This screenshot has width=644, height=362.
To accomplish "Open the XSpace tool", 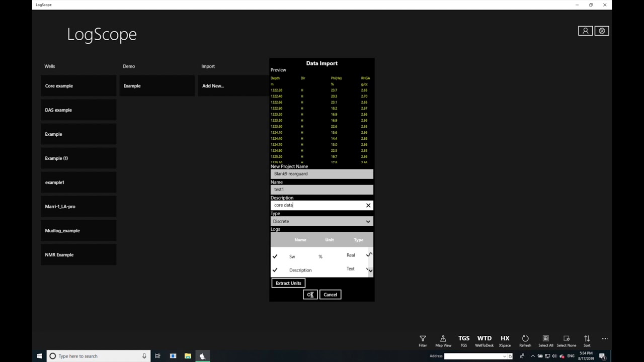I will (x=505, y=341).
